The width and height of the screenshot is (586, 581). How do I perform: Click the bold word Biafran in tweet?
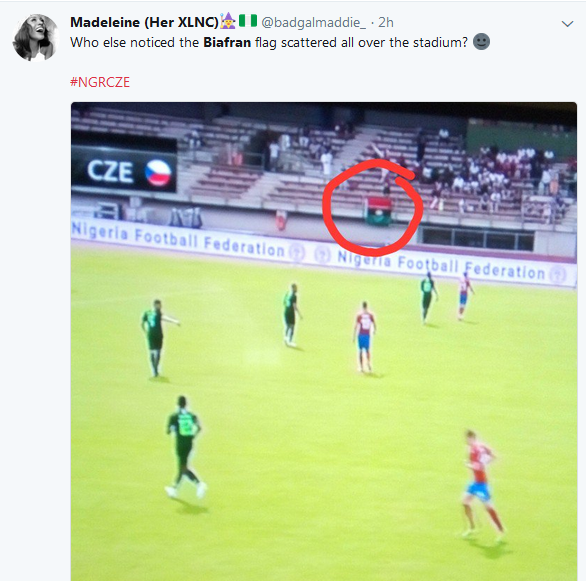point(227,42)
